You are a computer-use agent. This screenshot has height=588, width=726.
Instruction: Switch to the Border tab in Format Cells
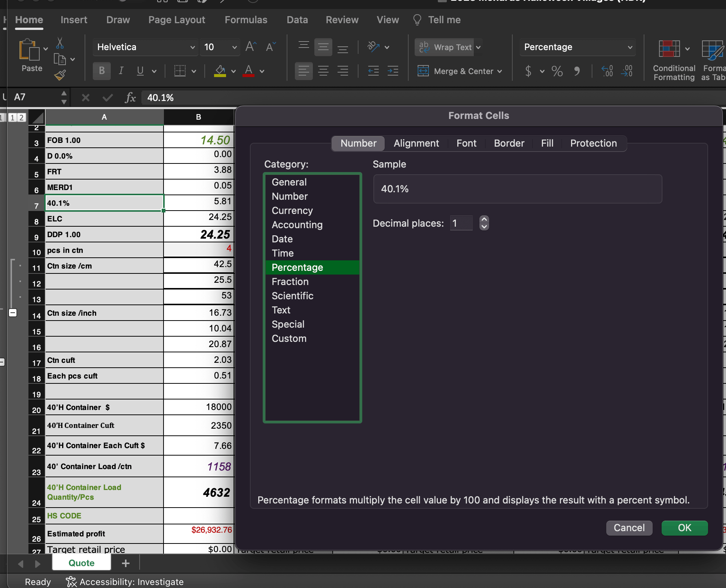click(x=509, y=143)
